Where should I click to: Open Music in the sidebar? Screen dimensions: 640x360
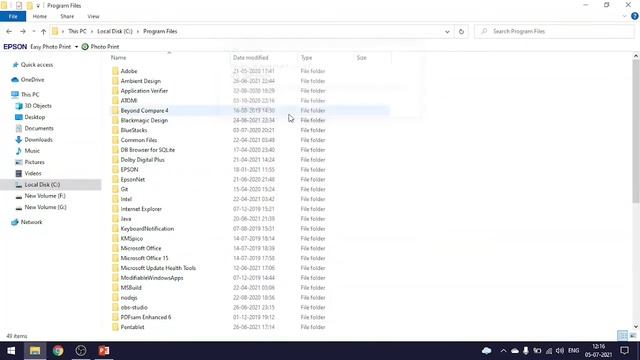[28, 151]
